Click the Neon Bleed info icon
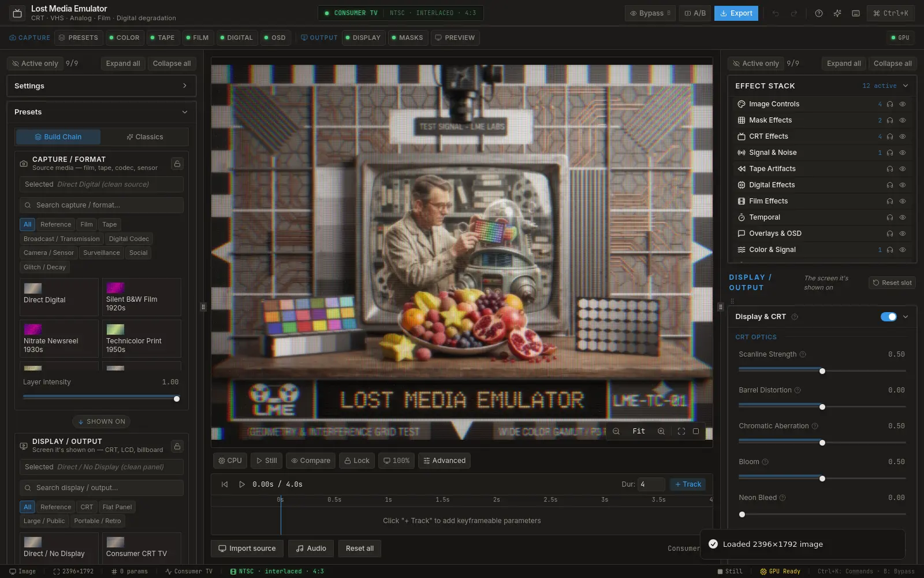Viewport: 924px width, 578px height. pos(783,498)
